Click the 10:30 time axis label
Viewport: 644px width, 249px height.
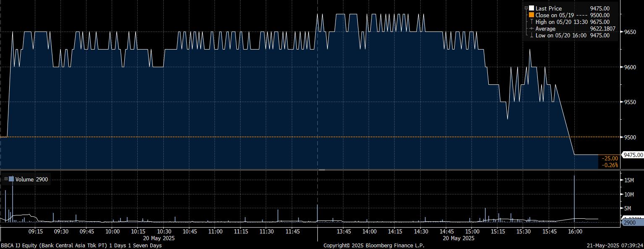pyautogui.click(x=164, y=231)
